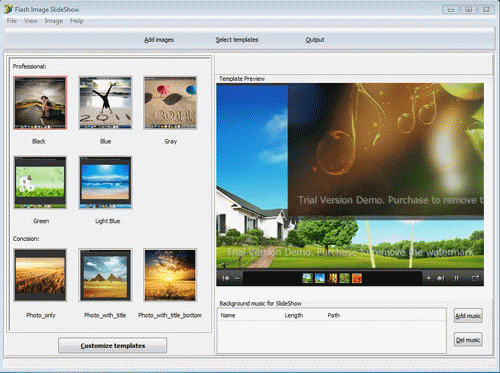Open the View menu
The image size is (500, 373).
coord(30,21)
